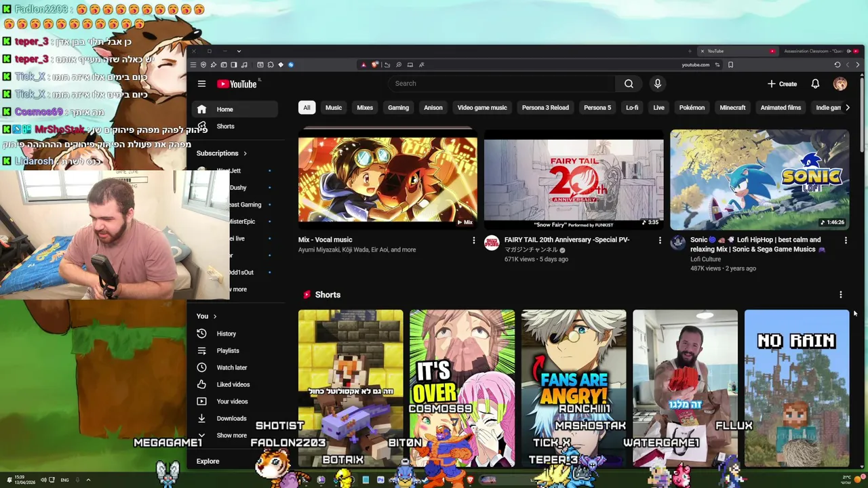Open History in sidebar
868x488 pixels.
235,333
